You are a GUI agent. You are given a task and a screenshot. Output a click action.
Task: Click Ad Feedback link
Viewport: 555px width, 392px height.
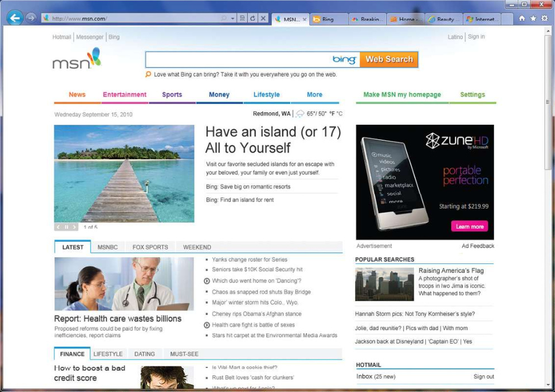(478, 245)
